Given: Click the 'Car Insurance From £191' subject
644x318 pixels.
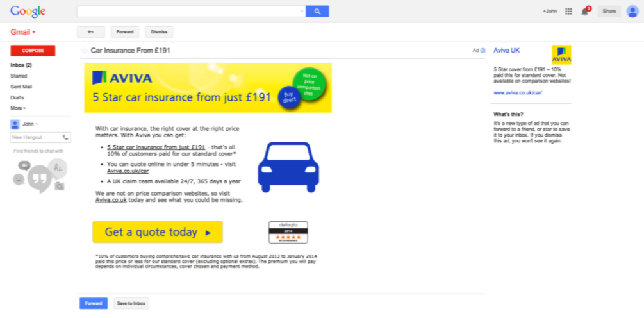Looking at the screenshot, I should click(x=130, y=51).
